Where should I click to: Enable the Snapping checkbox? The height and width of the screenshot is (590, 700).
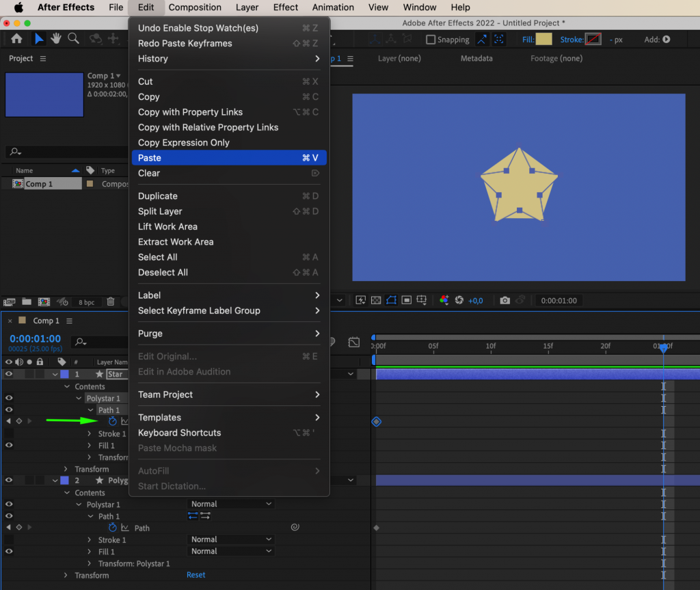(431, 39)
